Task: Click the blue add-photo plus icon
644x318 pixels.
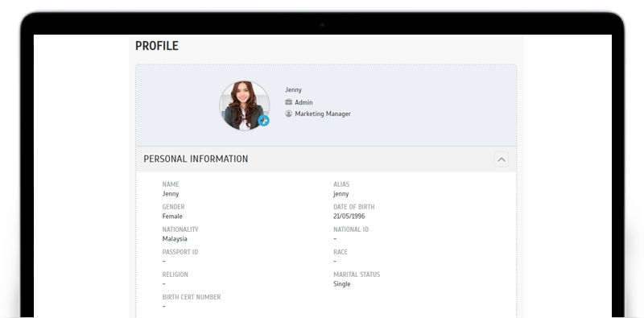Action: pyautogui.click(x=264, y=121)
